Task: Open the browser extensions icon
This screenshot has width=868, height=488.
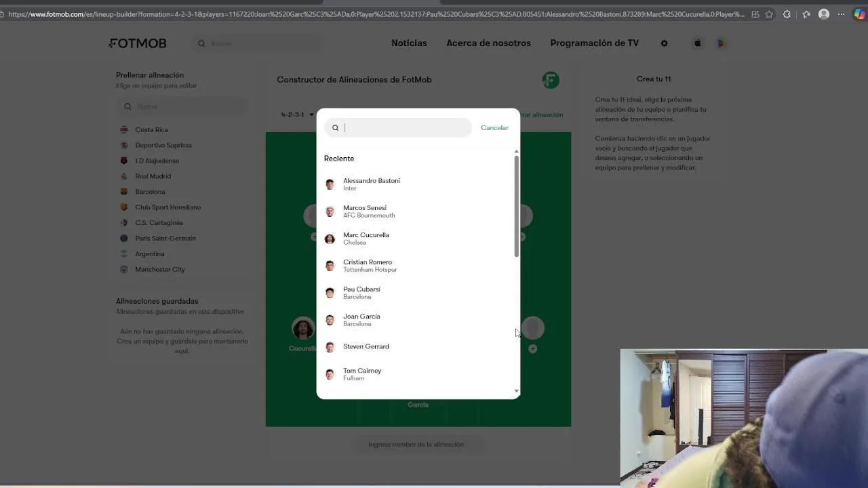Action: coord(787,14)
